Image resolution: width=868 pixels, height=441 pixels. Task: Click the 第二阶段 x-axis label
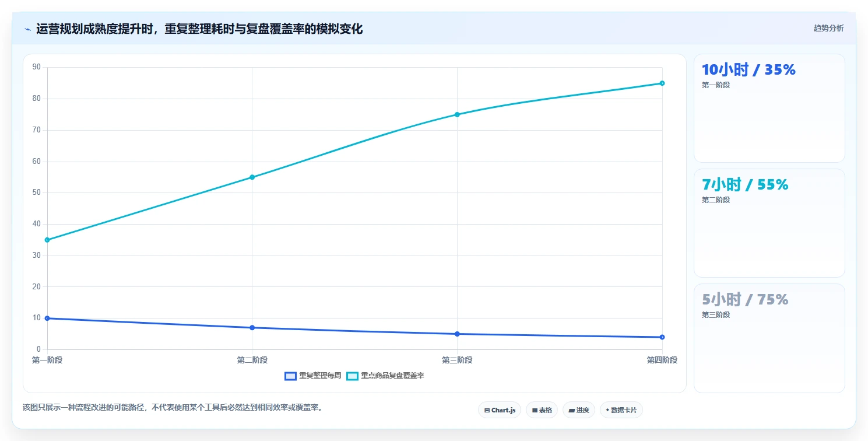point(252,360)
